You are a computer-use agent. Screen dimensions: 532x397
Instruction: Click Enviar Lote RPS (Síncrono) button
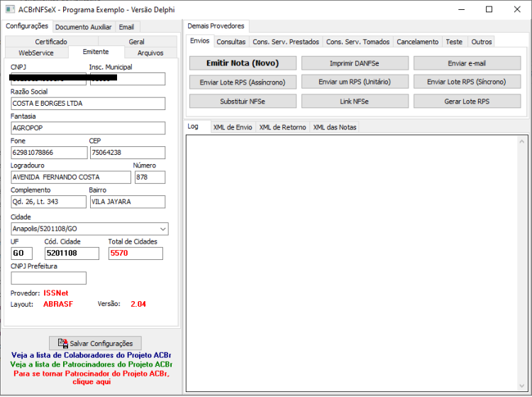pyautogui.click(x=467, y=82)
